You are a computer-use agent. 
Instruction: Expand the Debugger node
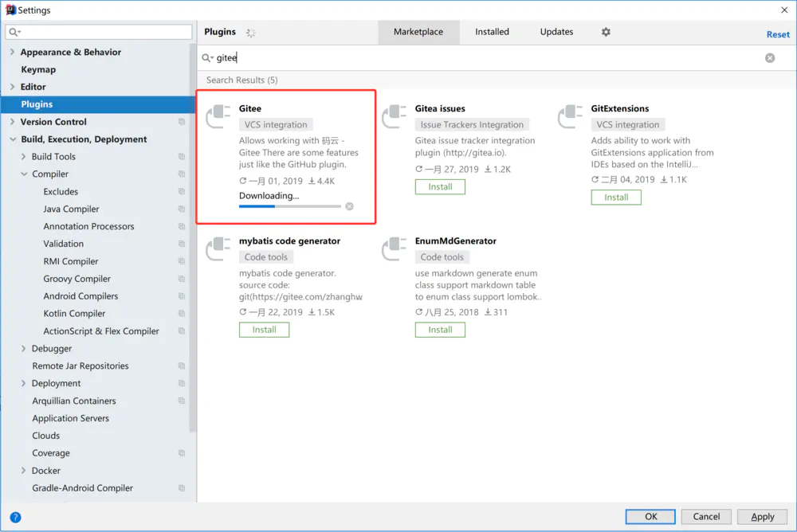pyautogui.click(x=23, y=349)
